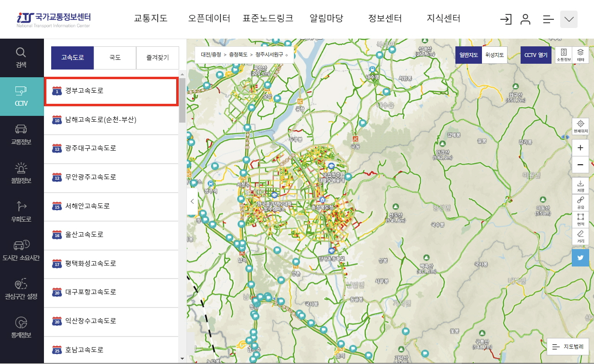Viewport: 594px width, 364px height.
Task: Open the 청주시서원구 district dropdown
Action: click(271, 55)
